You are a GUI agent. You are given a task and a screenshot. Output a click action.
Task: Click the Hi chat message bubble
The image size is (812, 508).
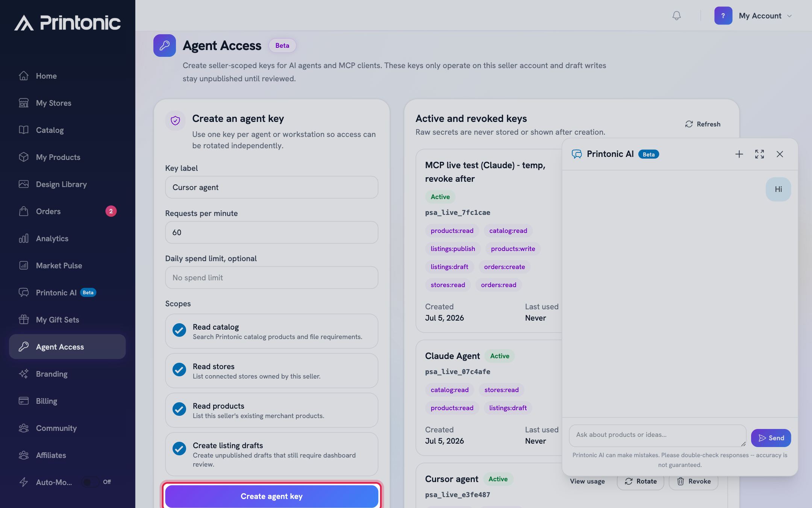(778, 189)
